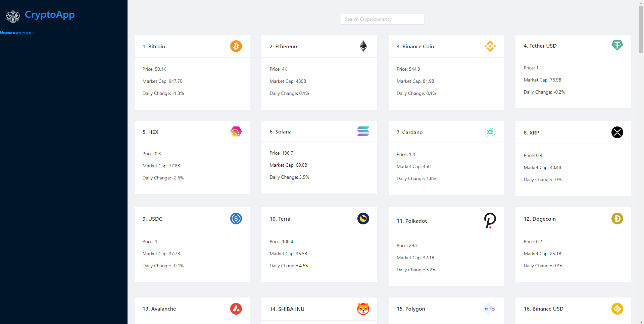Viewport: 644px width, 324px height.
Task: Open the '6. Solana' card title
Action: pos(281,131)
